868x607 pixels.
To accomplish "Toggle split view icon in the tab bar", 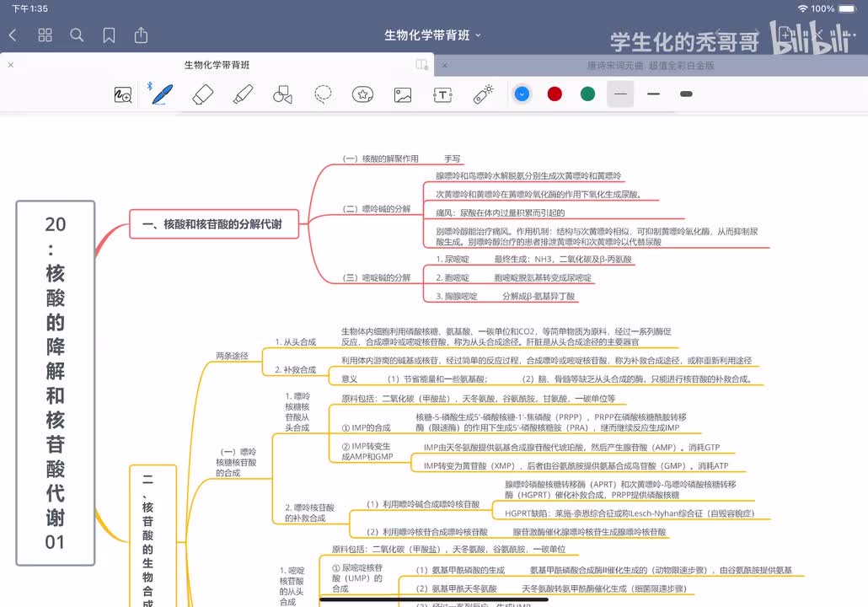I will [422, 65].
